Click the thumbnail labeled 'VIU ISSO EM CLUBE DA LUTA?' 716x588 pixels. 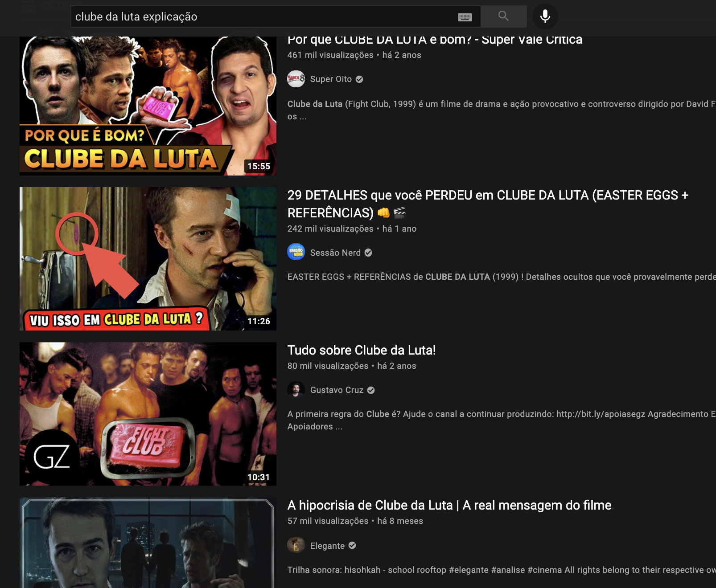tap(148, 257)
